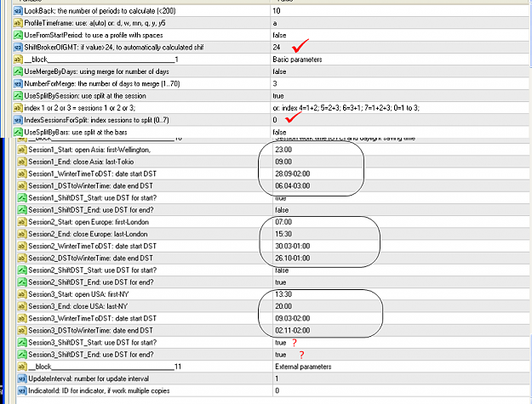Click the Session3_DSTtoWinterTime label
The height and width of the screenshot is (404, 532).
90,331
